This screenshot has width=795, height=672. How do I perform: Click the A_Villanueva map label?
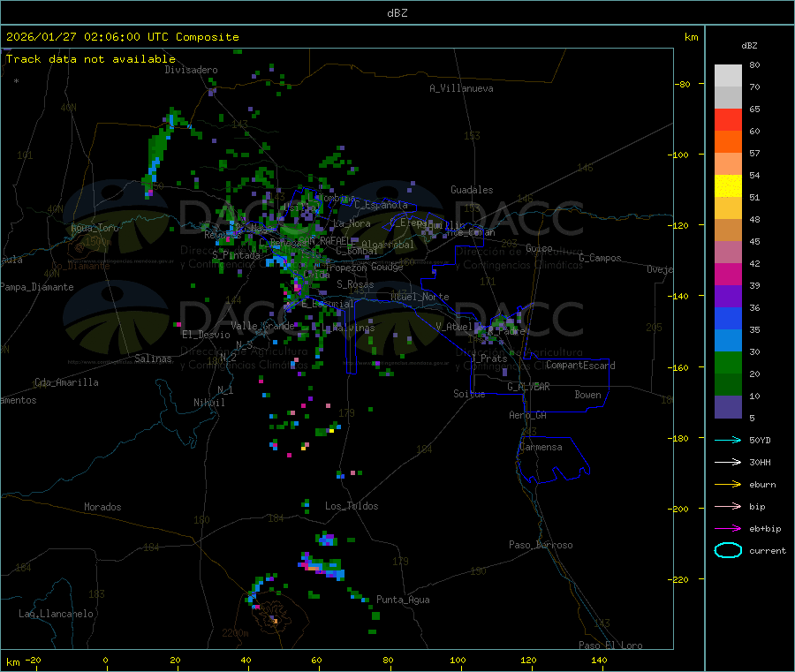[x=461, y=88]
